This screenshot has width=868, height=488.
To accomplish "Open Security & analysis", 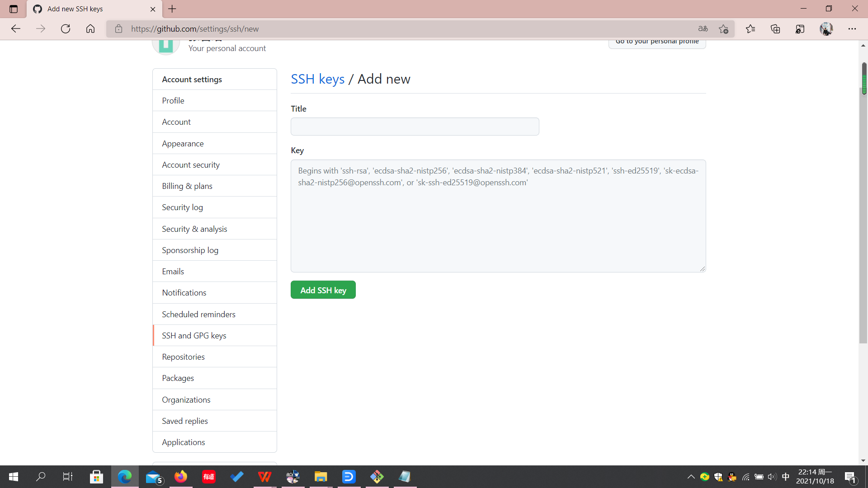I will click(215, 229).
